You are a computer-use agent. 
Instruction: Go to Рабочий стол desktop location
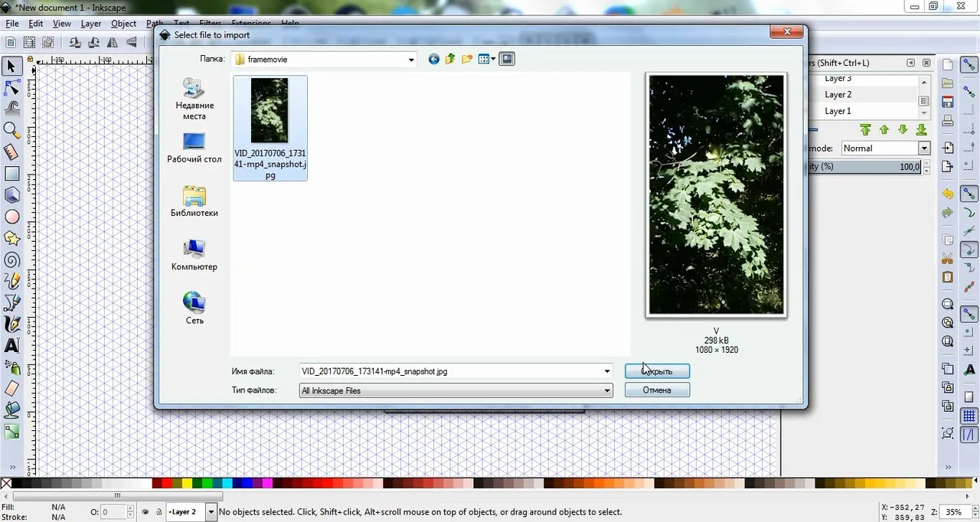(x=194, y=148)
